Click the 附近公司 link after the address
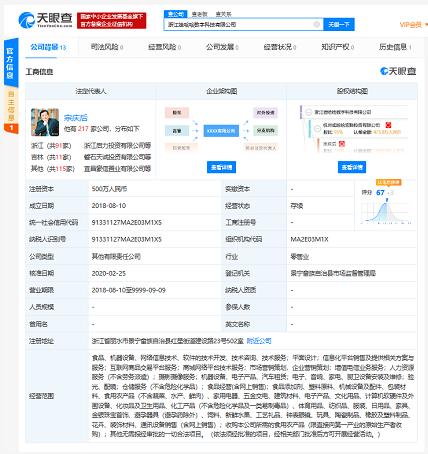The height and width of the screenshot is (454, 428). [259, 341]
